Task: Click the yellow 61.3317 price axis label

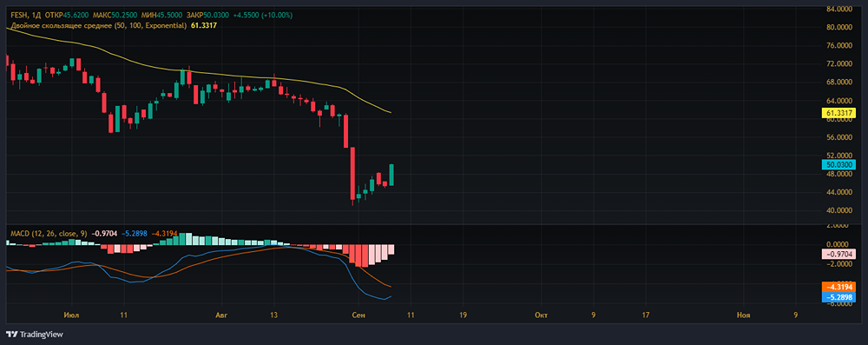Action: point(838,113)
